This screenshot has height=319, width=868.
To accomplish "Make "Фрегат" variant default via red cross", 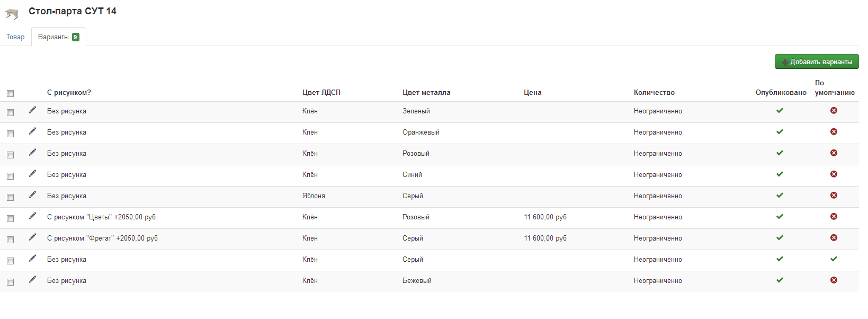I will [834, 238].
